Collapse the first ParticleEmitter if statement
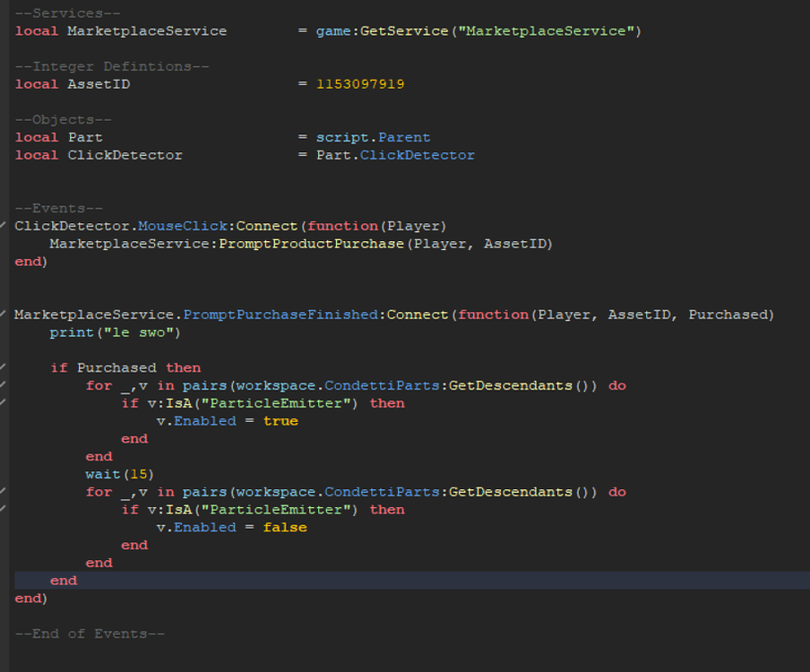Image resolution: width=810 pixels, height=672 pixels. coord(4,403)
